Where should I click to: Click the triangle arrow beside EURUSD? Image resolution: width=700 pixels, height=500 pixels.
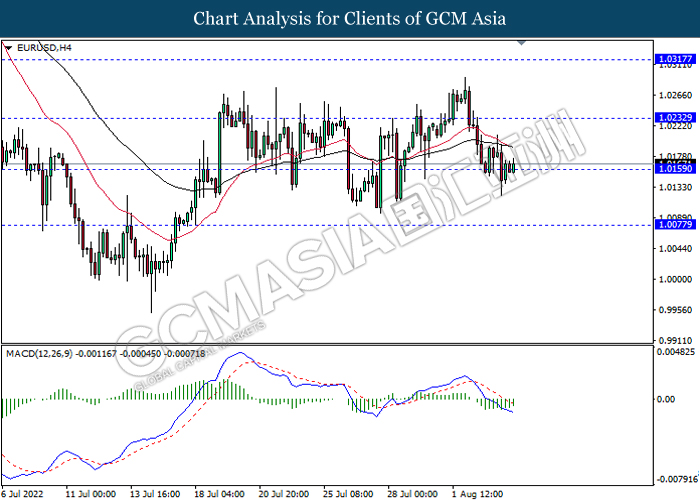[8, 48]
